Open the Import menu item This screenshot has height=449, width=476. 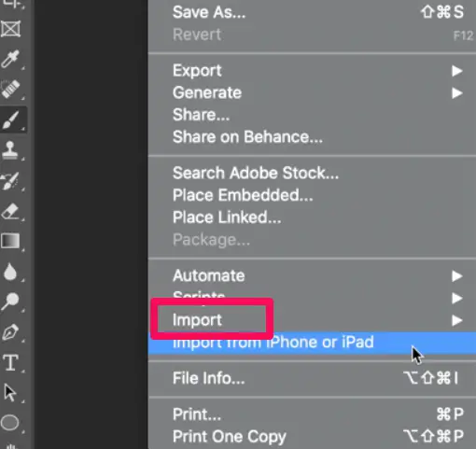pos(312,320)
